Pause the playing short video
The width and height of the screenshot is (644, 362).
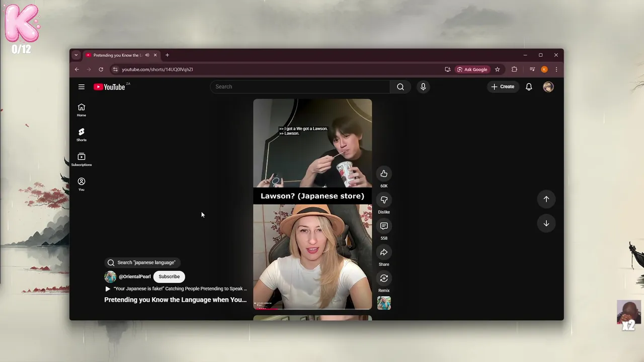(x=312, y=204)
